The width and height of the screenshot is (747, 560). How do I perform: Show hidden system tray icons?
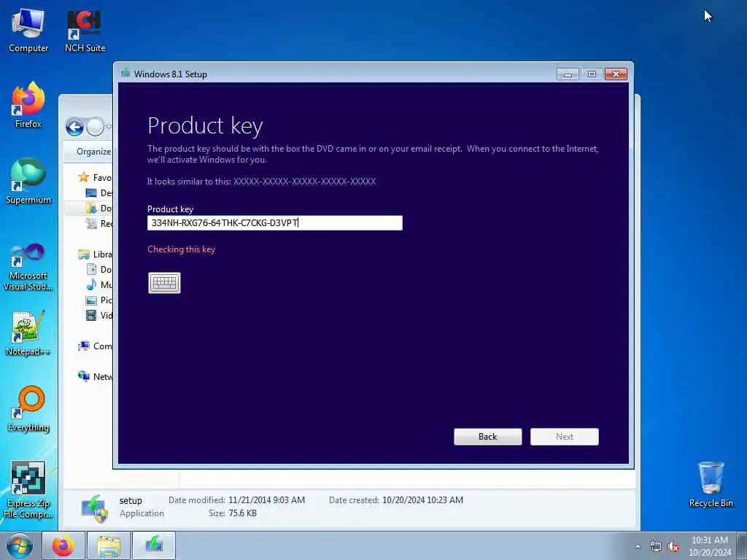point(638,547)
